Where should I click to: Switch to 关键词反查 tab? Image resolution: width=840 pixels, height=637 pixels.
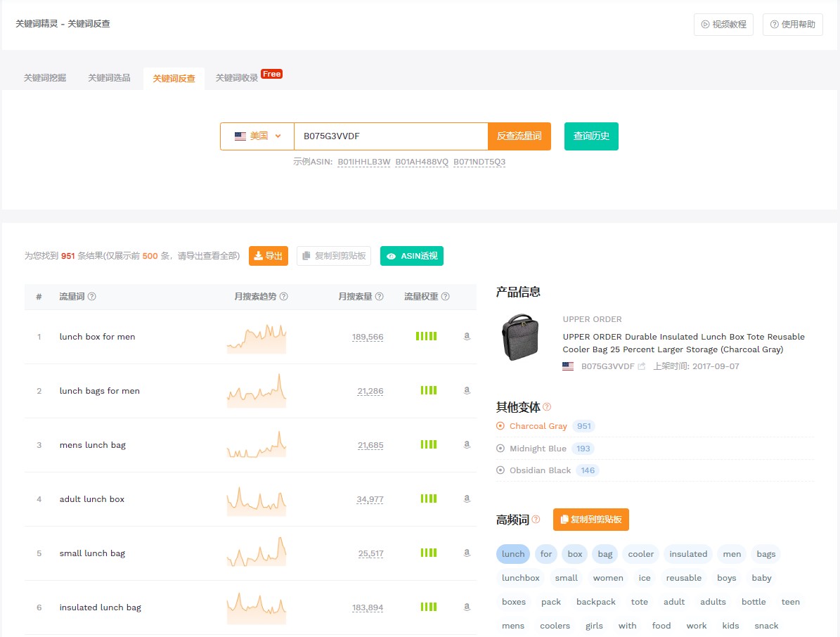[174, 78]
